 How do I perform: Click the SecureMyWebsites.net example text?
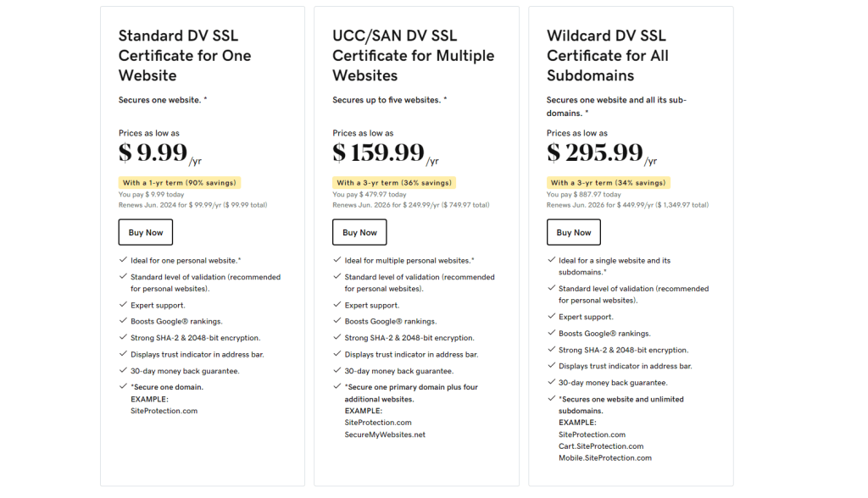click(x=385, y=434)
